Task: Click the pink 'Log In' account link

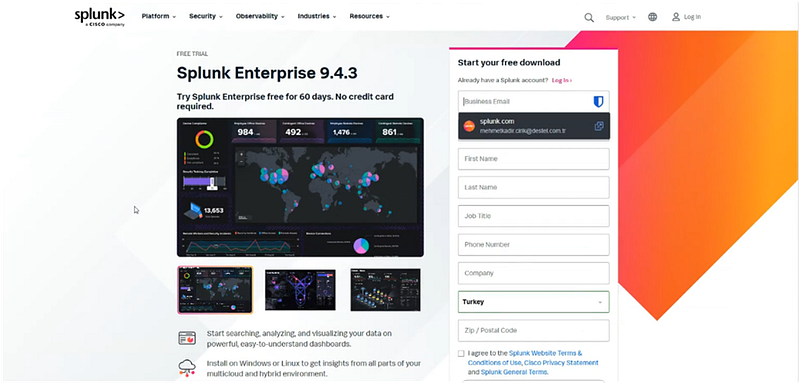Action: [x=562, y=81]
